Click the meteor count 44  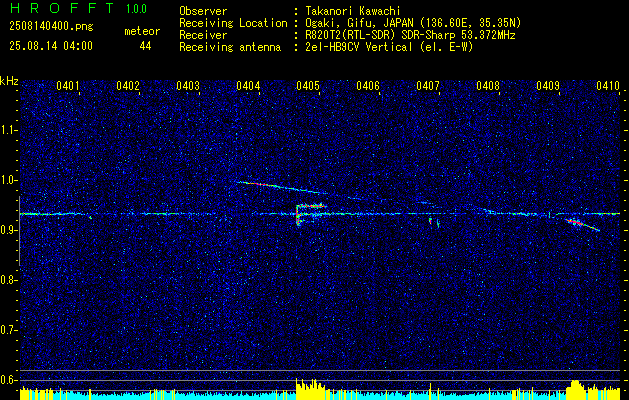[145, 47]
